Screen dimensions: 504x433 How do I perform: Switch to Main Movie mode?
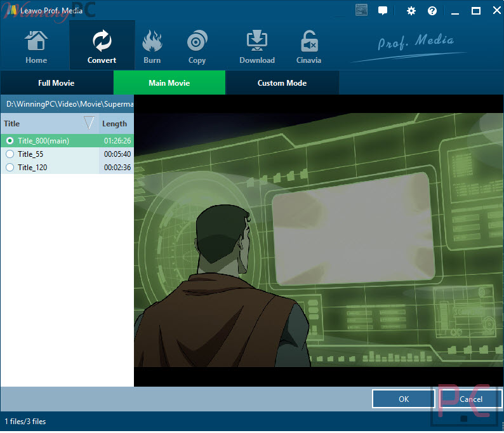coord(169,83)
